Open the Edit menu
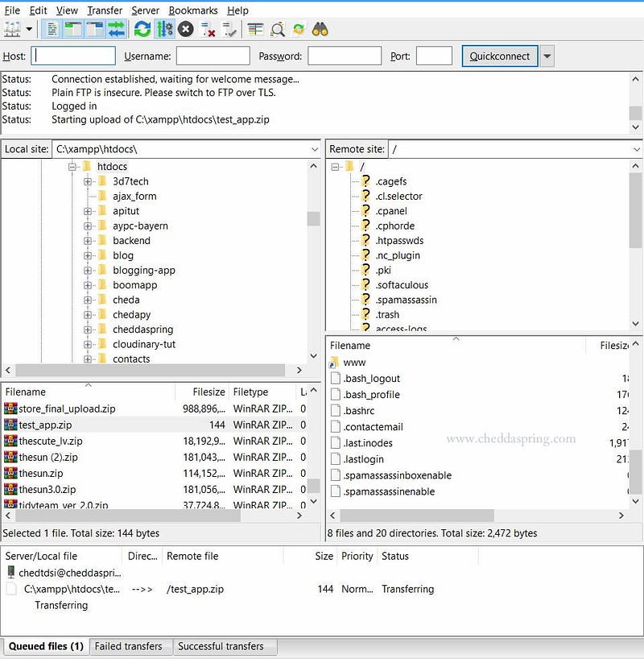 tap(38, 10)
